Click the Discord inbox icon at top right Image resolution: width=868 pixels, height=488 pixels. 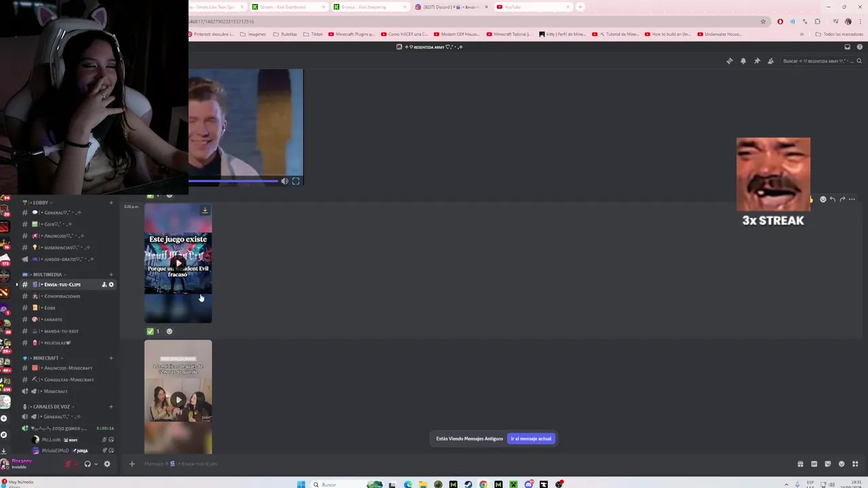pos(847,47)
